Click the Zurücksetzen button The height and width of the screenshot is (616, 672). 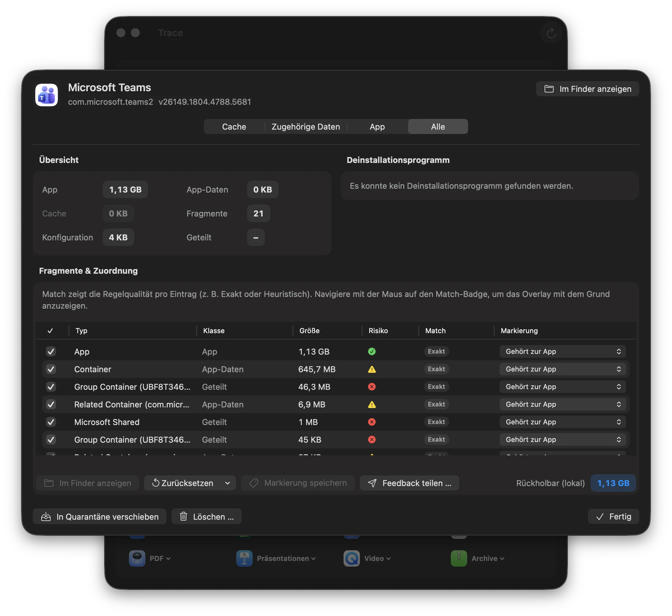coord(183,483)
